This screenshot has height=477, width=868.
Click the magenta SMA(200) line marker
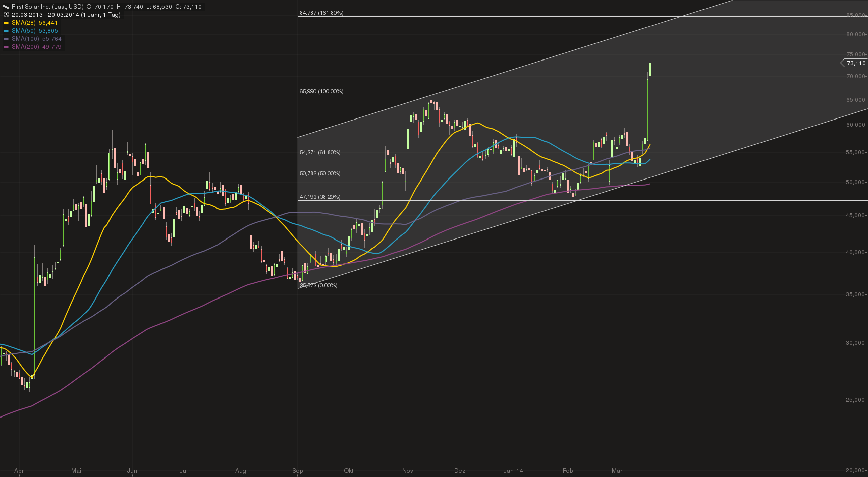pyautogui.click(x=6, y=47)
